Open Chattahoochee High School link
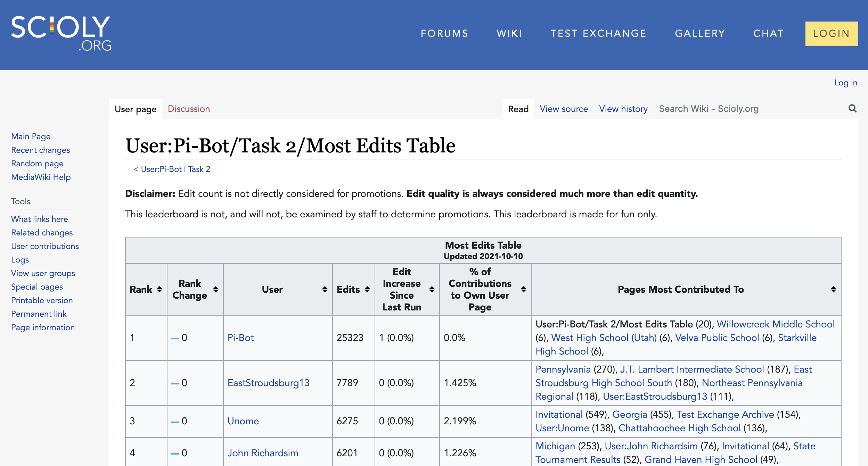 [679, 428]
